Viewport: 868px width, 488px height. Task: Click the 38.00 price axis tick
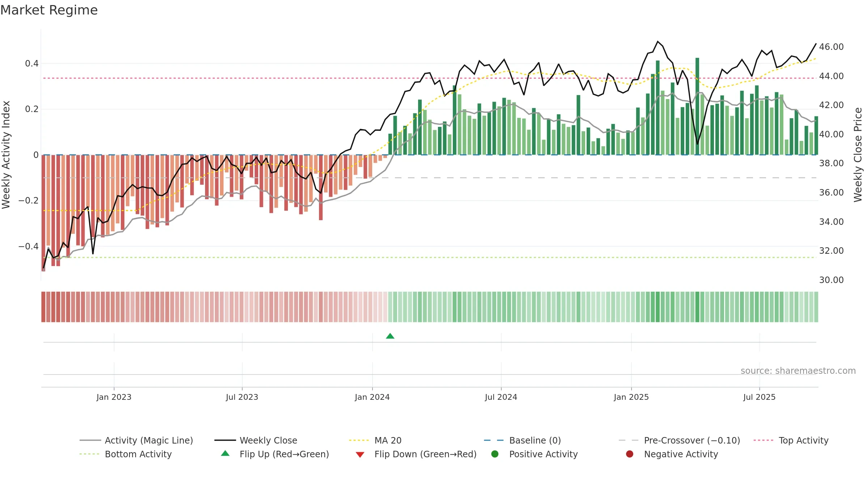click(x=831, y=163)
